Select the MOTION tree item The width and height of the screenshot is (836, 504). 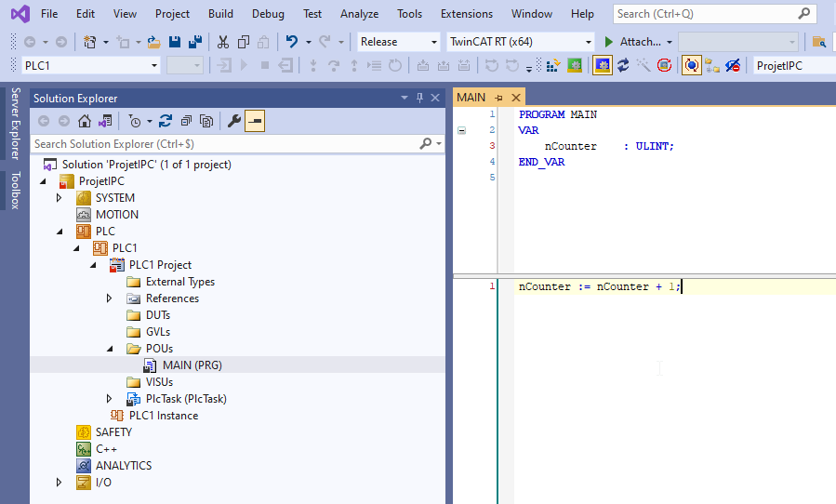point(117,215)
